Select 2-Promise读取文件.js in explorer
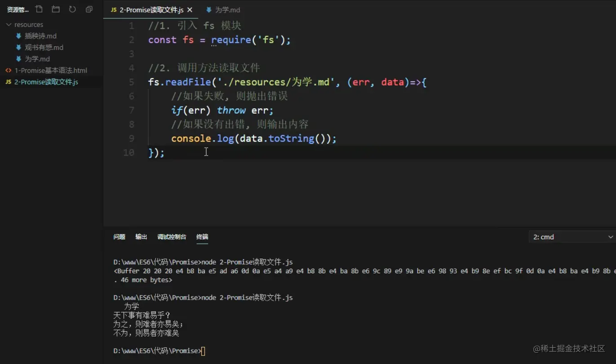616x364 pixels. [46, 82]
